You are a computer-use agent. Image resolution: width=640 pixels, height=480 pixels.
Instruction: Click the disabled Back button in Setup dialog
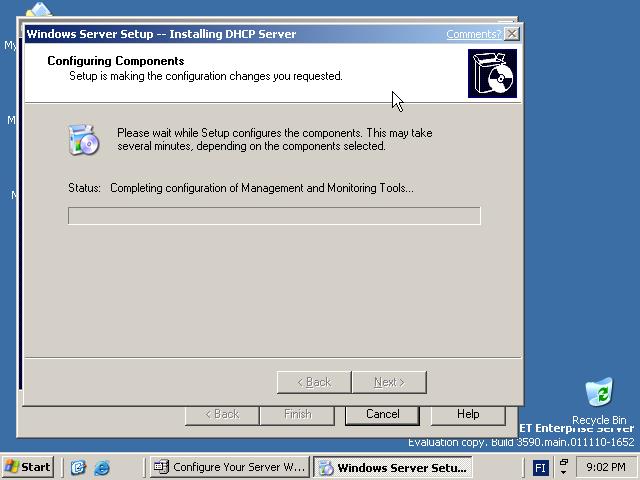[314, 382]
